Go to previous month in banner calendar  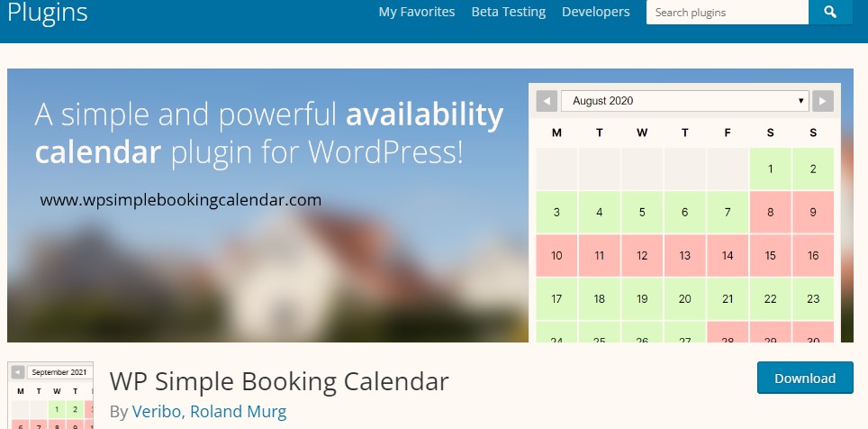(x=547, y=101)
